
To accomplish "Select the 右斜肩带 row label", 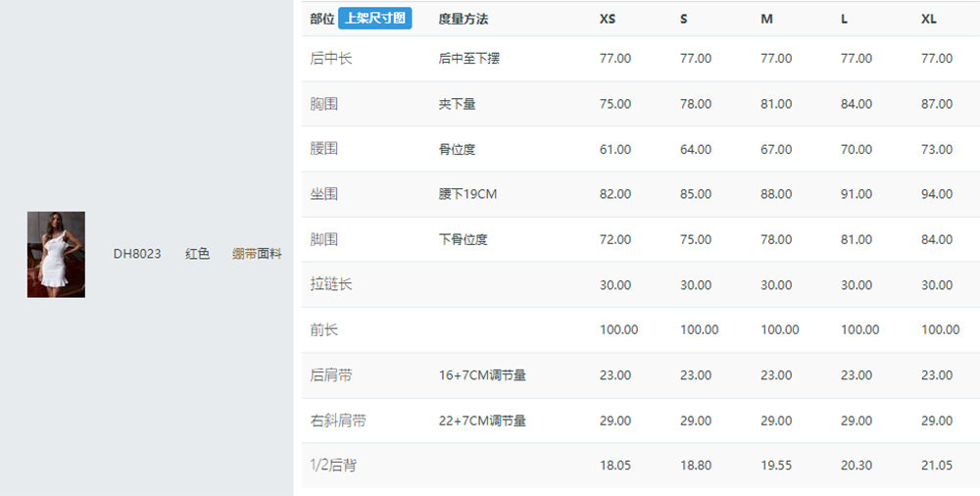I will [338, 421].
